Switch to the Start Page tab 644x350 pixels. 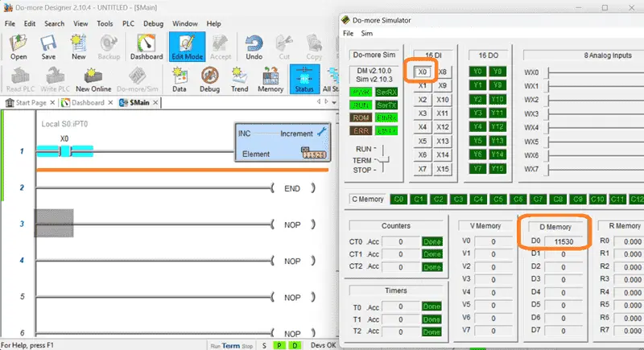coord(31,102)
